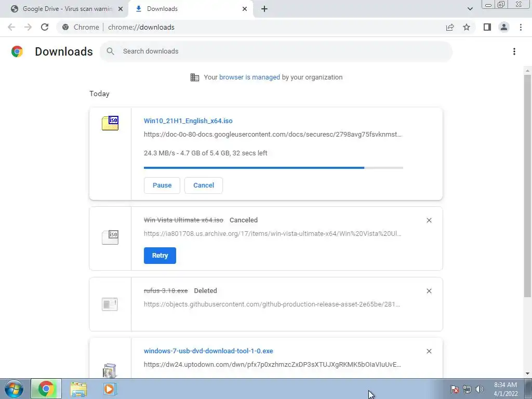
Task: Remove the windows-7-usb-dvd-download-tool entry
Action: [429, 351]
